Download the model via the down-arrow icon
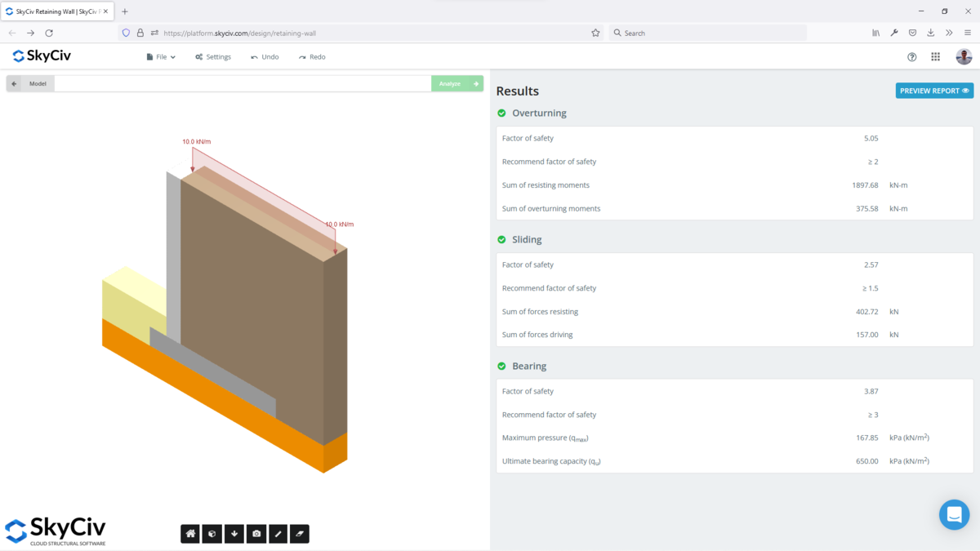980x551 pixels. click(234, 533)
